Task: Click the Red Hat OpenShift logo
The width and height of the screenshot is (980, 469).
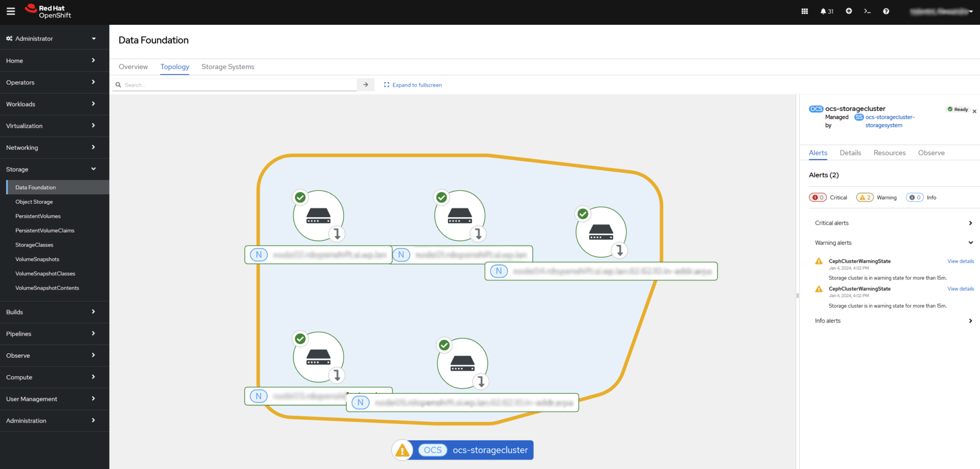Action: [x=48, y=11]
